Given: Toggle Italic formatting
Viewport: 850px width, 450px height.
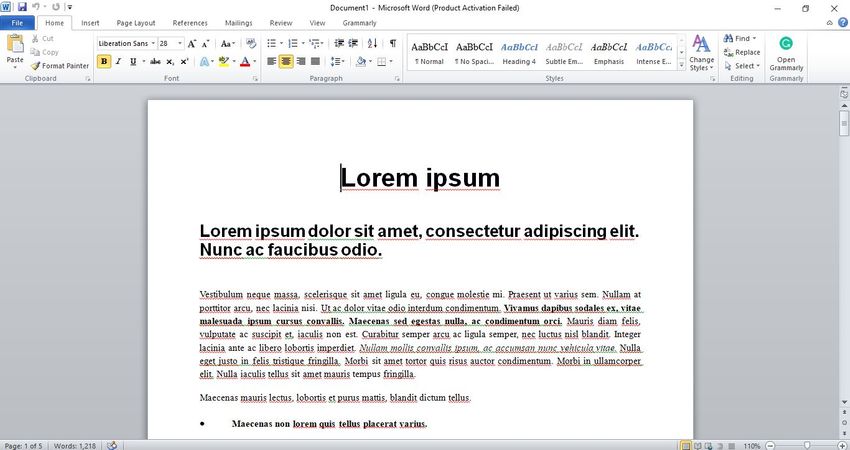Looking at the screenshot, I should click(x=118, y=62).
